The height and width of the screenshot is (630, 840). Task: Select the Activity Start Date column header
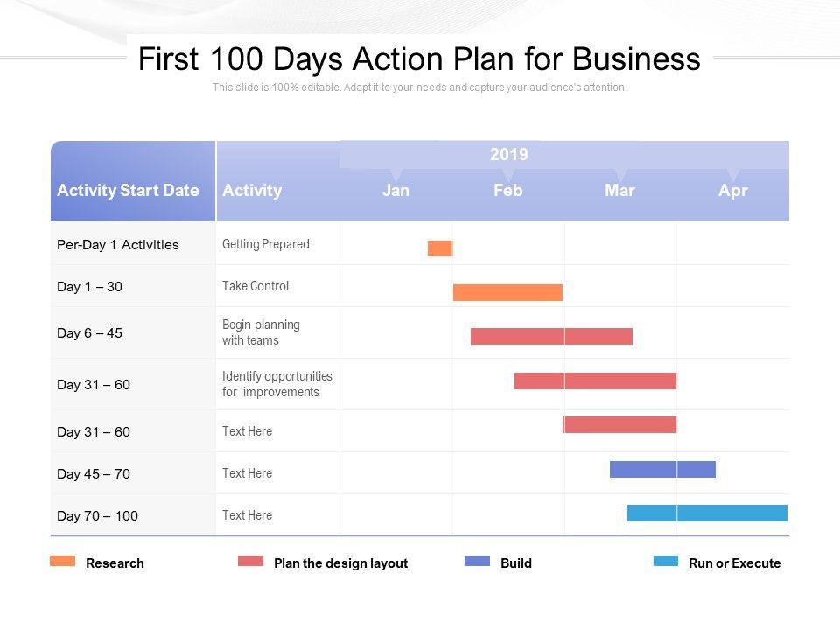pos(128,190)
